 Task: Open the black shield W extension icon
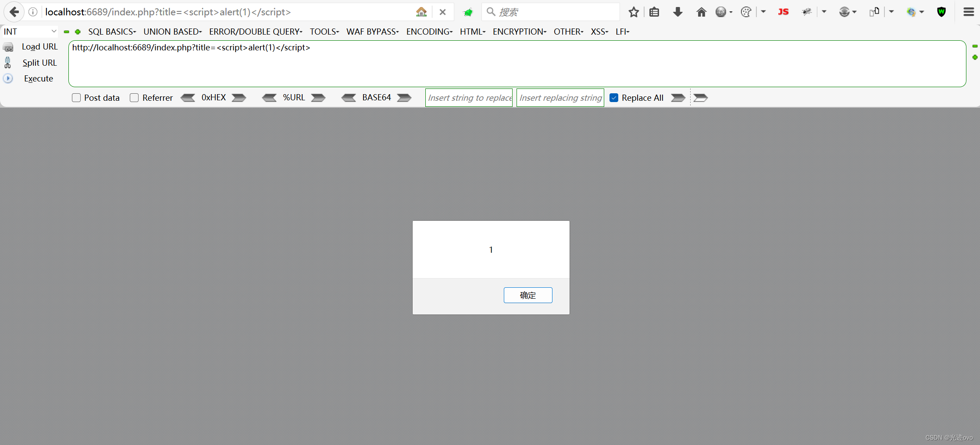pyautogui.click(x=941, y=12)
